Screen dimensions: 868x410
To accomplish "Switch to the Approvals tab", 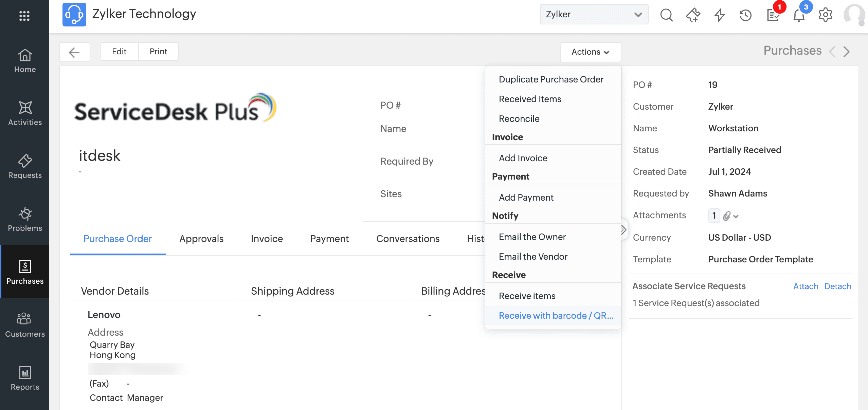I will (x=201, y=239).
